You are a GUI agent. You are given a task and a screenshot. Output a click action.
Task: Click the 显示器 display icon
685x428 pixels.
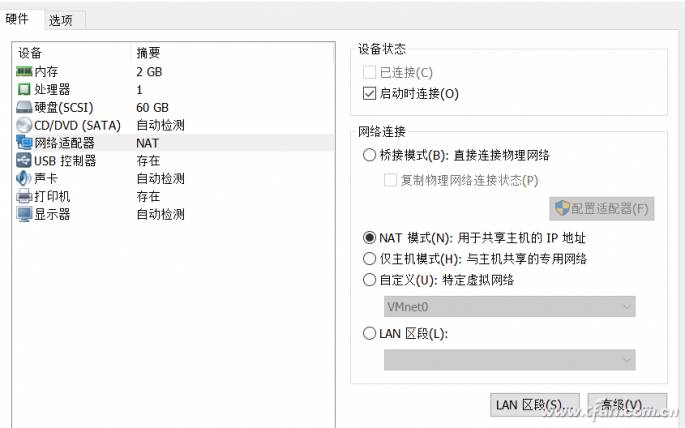click(x=24, y=214)
